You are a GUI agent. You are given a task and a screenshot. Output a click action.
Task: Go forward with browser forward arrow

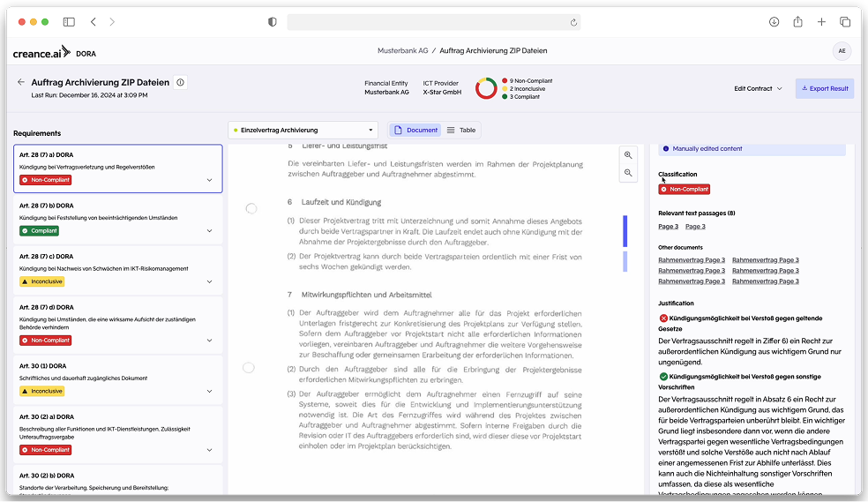coord(112,21)
